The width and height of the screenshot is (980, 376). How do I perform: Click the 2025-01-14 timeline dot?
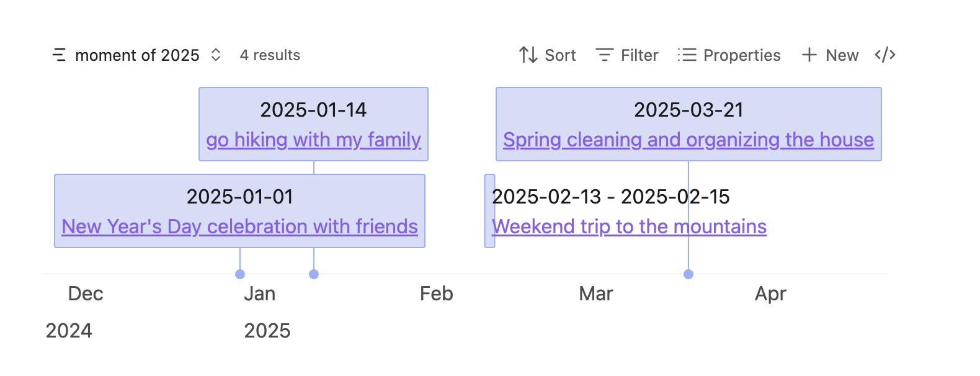(314, 274)
